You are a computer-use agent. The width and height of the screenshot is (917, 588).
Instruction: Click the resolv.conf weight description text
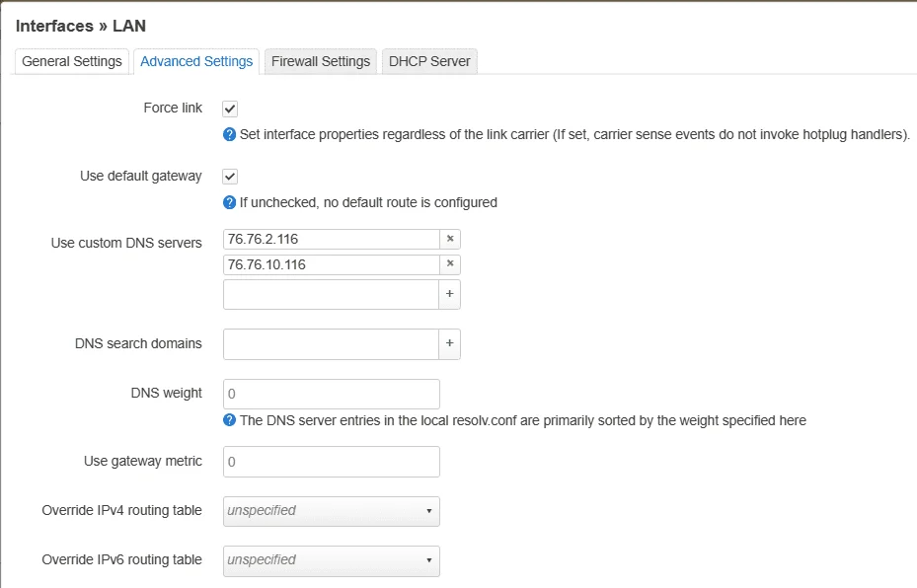click(523, 420)
